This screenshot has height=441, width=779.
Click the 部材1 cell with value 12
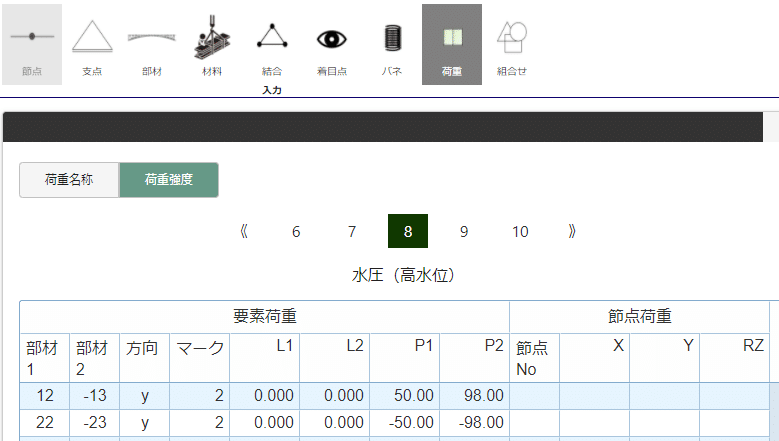(x=45, y=396)
